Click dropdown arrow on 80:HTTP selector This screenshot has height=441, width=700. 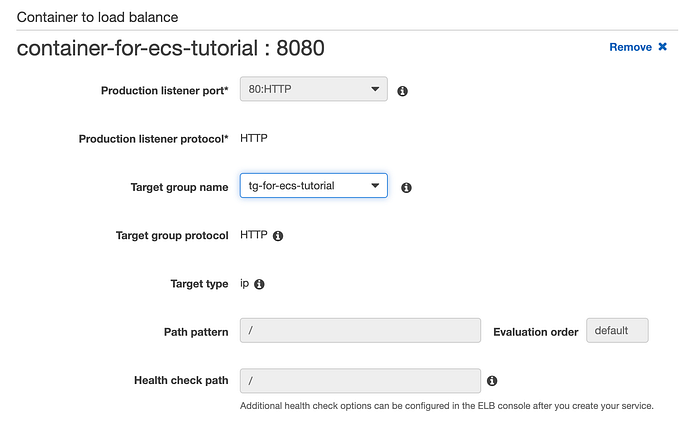click(375, 89)
